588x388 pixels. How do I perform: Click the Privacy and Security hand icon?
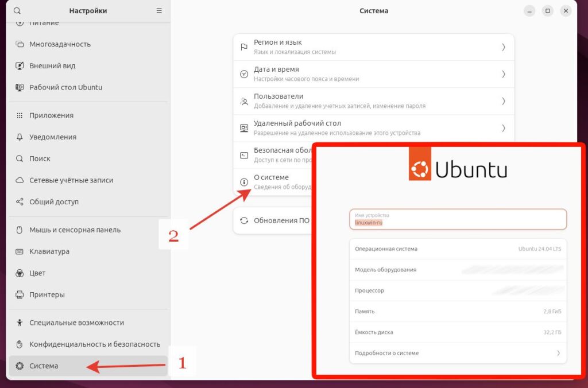20,344
